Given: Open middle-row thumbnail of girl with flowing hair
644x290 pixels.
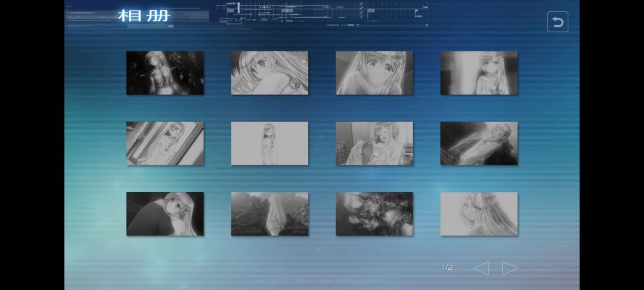Looking at the screenshot, I should (x=479, y=143).
